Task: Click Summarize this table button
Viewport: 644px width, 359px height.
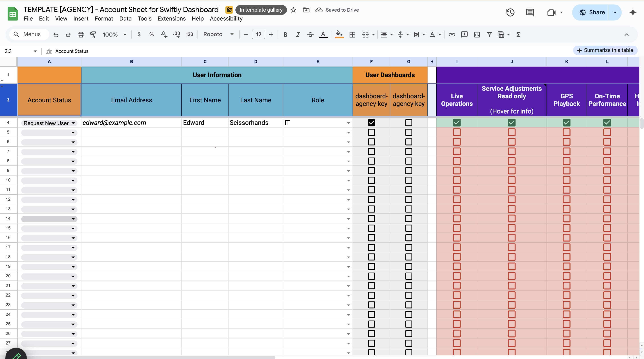Action: (605, 50)
